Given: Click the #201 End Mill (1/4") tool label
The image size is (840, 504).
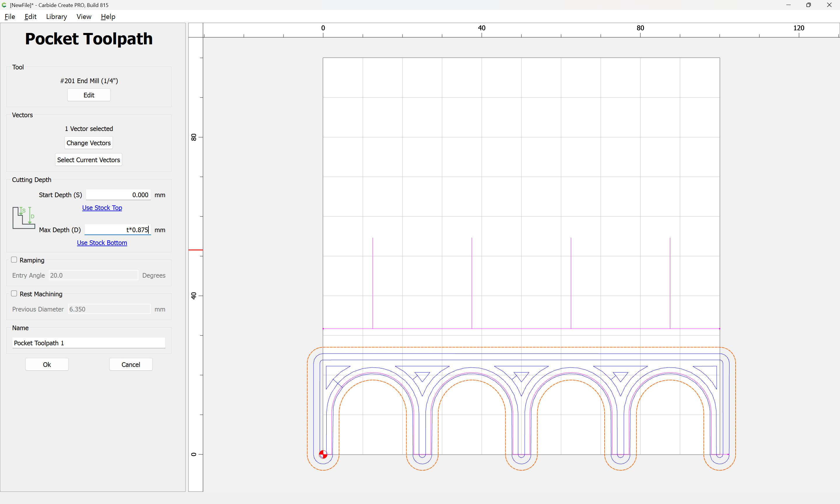Looking at the screenshot, I should point(89,81).
